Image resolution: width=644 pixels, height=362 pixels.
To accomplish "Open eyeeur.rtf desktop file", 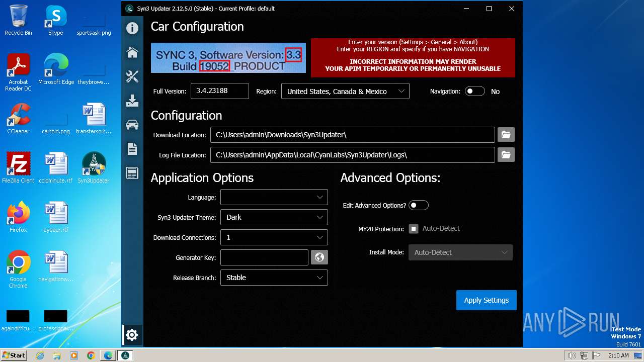I will [x=56, y=217].
